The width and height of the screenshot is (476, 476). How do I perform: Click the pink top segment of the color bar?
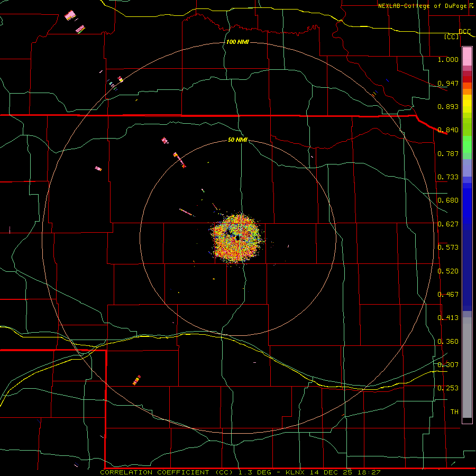pyautogui.click(x=467, y=57)
